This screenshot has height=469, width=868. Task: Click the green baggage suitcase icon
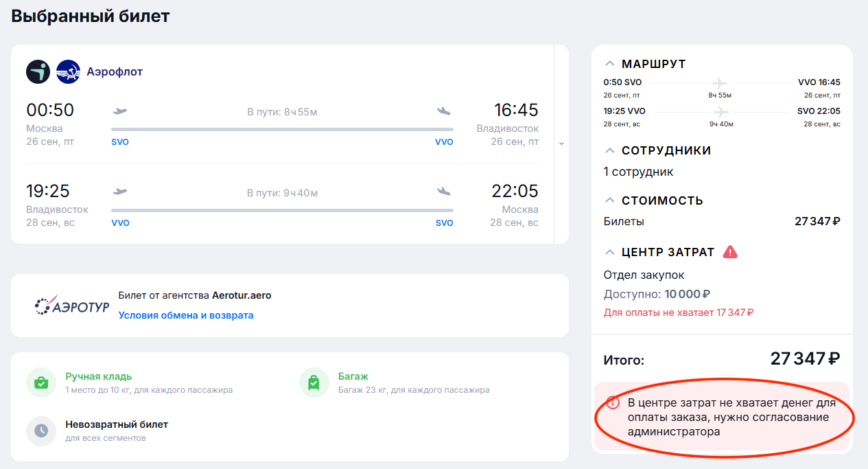pos(314,382)
